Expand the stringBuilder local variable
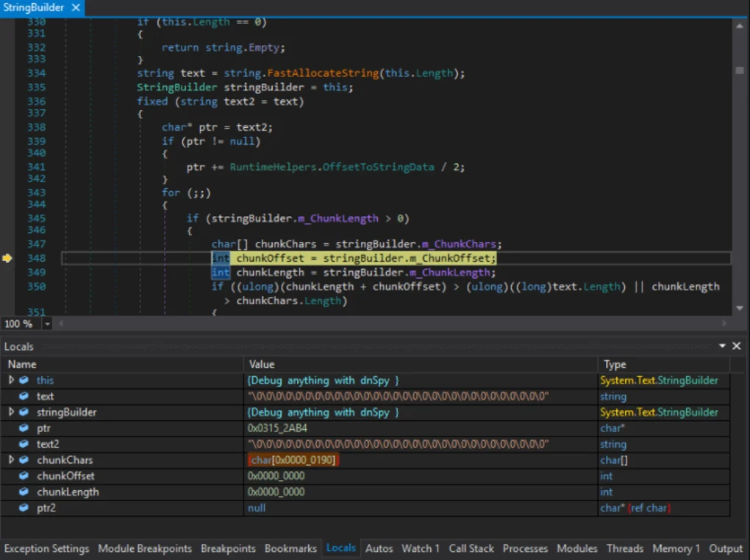This screenshot has width=750, height=560. [x=11, y=412]
